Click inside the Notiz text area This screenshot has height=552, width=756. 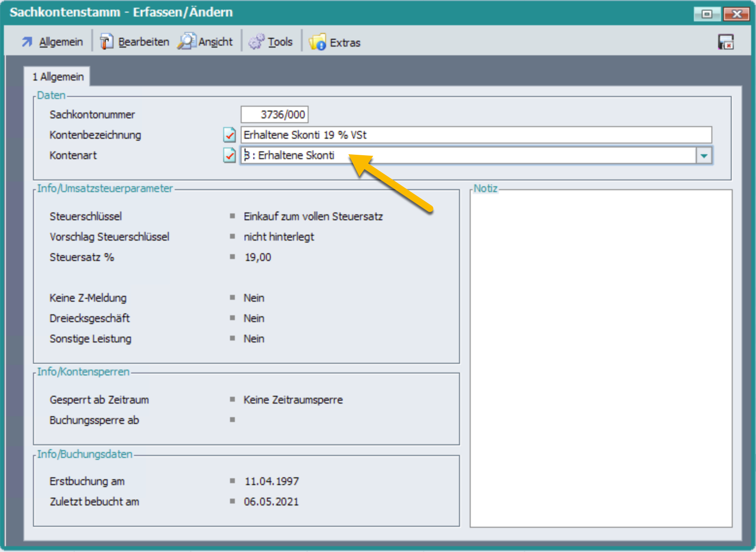(601, 358)
